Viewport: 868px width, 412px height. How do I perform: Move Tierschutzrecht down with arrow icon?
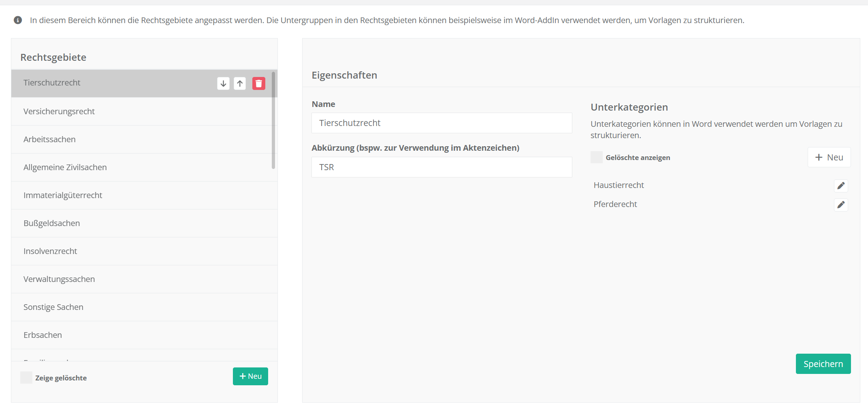coord(223,83)
